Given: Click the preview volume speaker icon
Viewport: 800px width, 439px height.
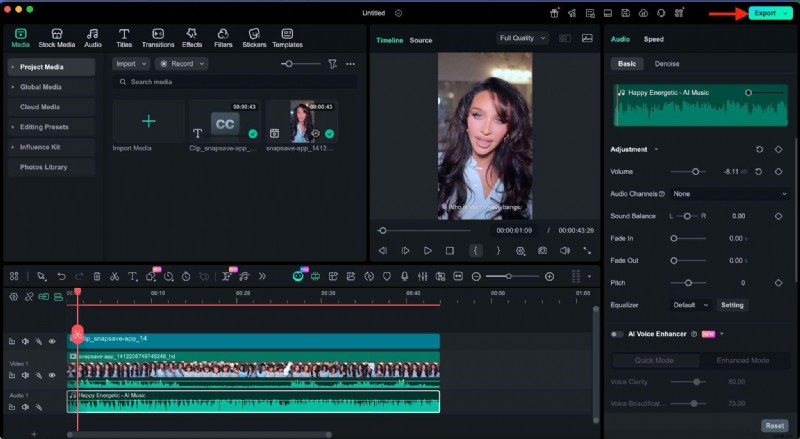Looking at the screenshot, I should (x=565, y=251).
